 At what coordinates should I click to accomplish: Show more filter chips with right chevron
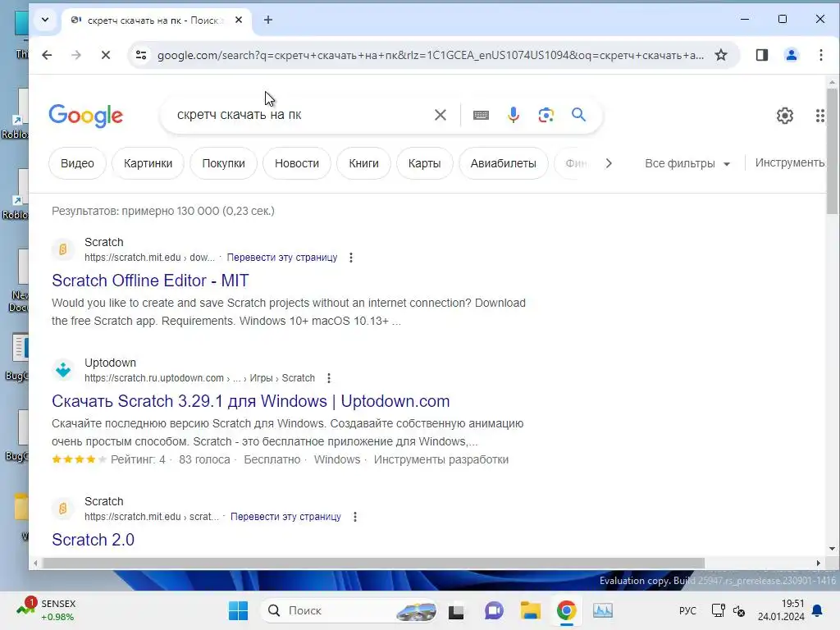click(609, 163)
